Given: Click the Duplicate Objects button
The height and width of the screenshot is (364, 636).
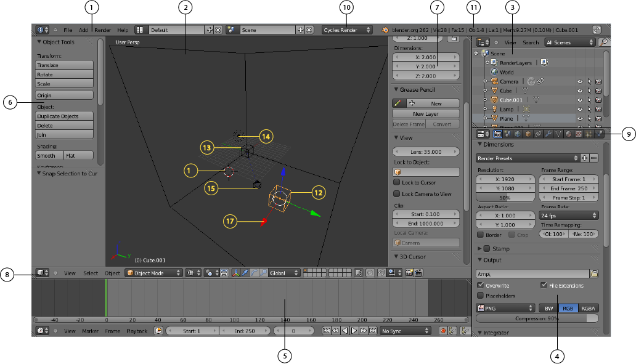Looking at the screenshot, I should 65,116.
